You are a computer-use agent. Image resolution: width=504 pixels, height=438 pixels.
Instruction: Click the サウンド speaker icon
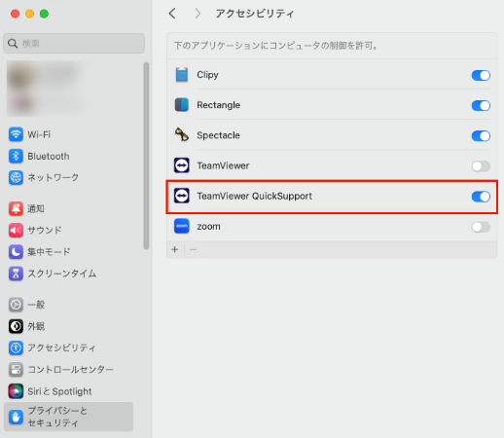16,230
